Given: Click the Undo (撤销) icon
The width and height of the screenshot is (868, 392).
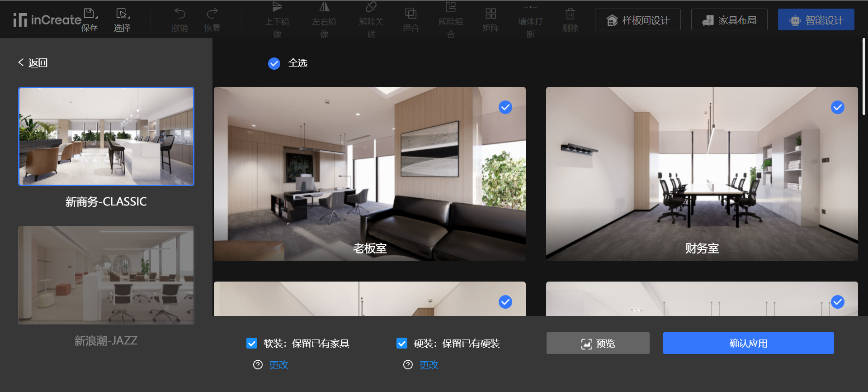Looking at the screenshot, I should pos(179,13).
